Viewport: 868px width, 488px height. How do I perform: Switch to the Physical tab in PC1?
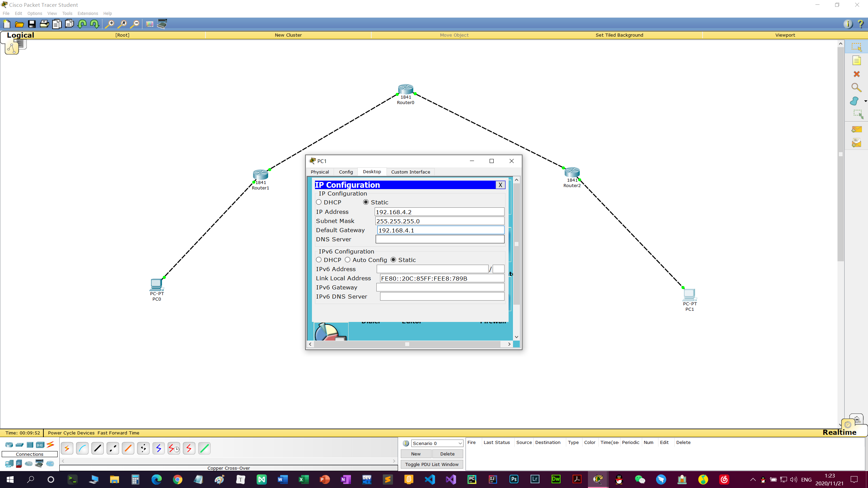[320, 172]
